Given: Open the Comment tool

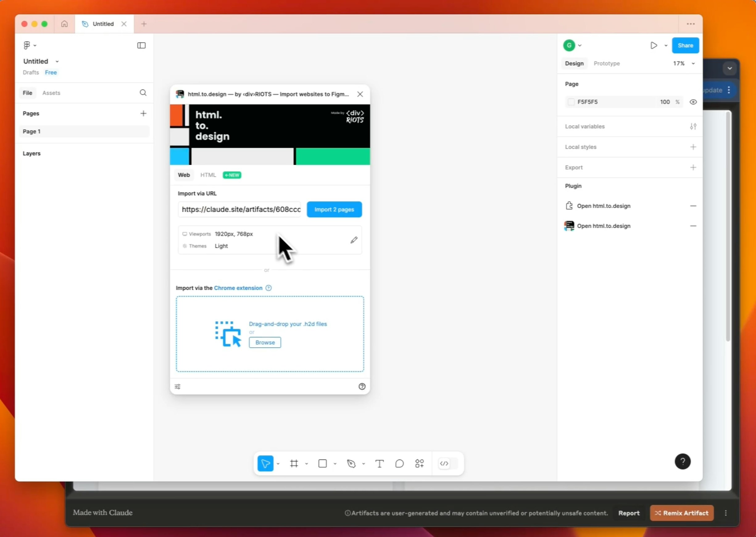Looking at the screenshot, I should point(399,463).
